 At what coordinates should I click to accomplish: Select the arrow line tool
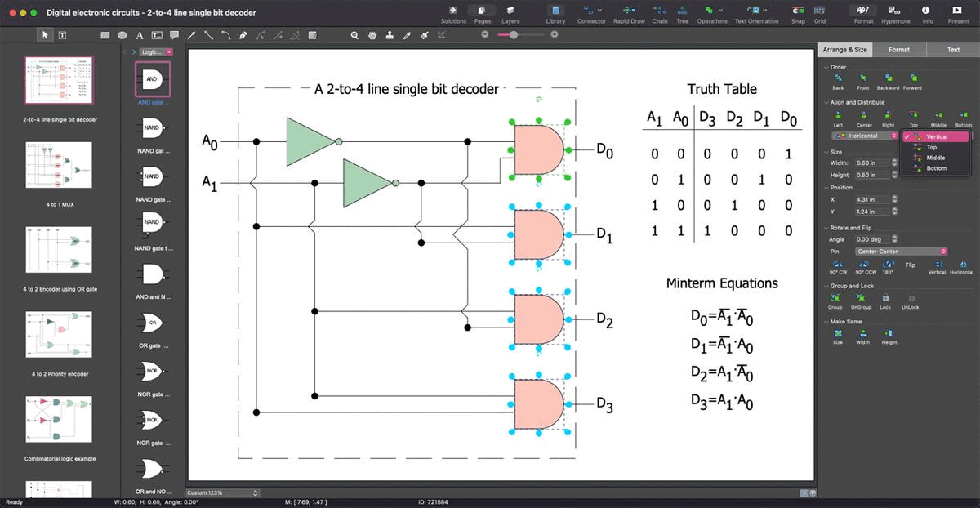pyautogui.click(x=191, y=35)
